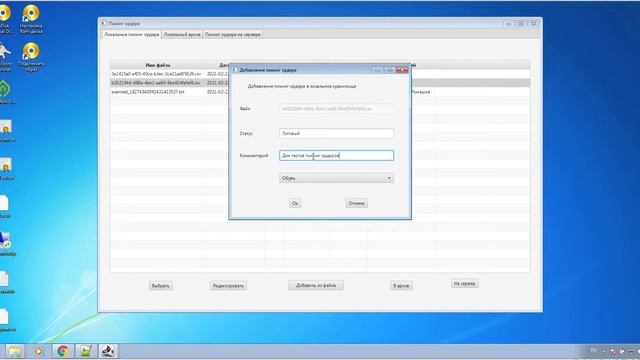Open Chrome from the taskbar
The image size is (640, 360).
coord(62,351)
